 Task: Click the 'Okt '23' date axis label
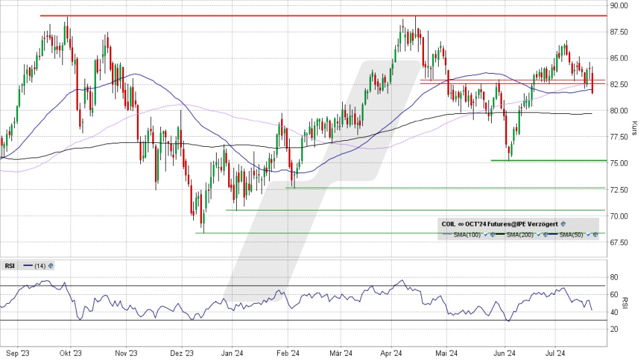click(x=70, y=353)
